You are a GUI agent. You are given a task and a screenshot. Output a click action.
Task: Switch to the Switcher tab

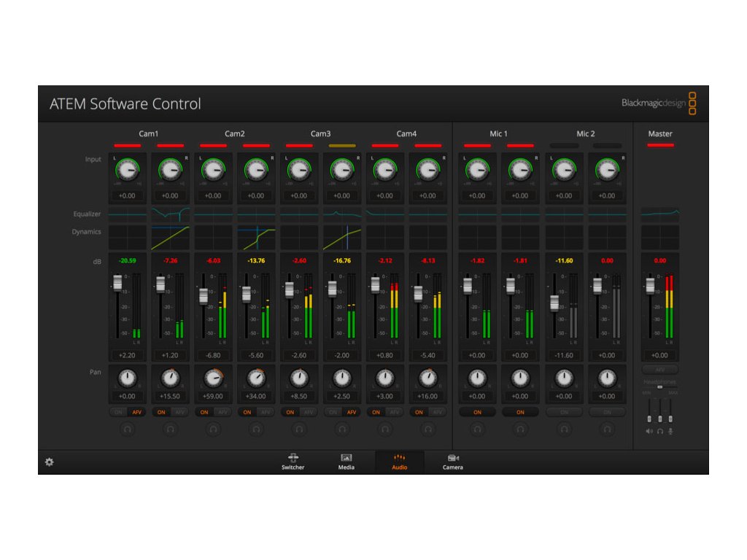tap(293, 462)
